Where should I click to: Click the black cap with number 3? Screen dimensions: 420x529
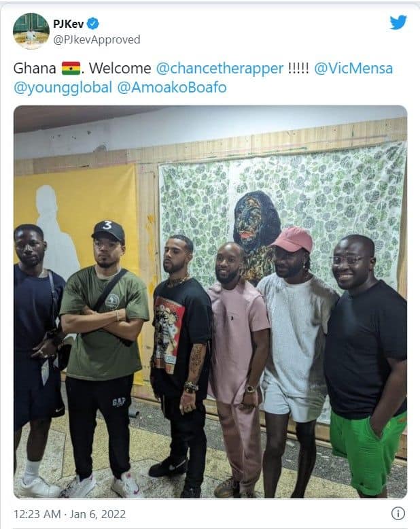pyautogui.click(x=108, y=231)
